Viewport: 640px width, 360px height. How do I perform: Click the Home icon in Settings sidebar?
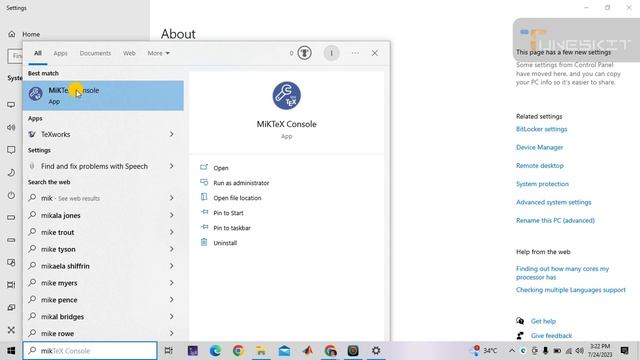11,34
